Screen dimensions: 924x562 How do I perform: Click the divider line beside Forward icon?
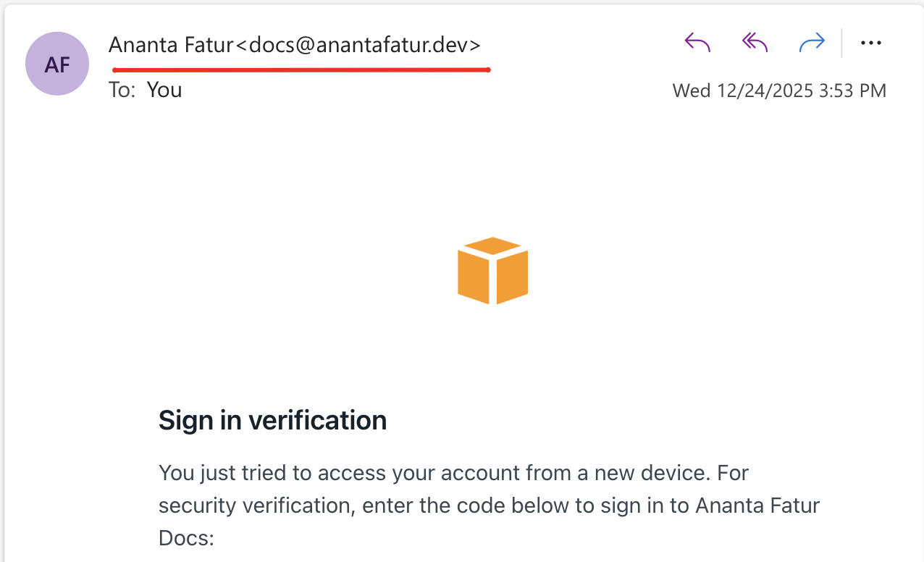841,43
